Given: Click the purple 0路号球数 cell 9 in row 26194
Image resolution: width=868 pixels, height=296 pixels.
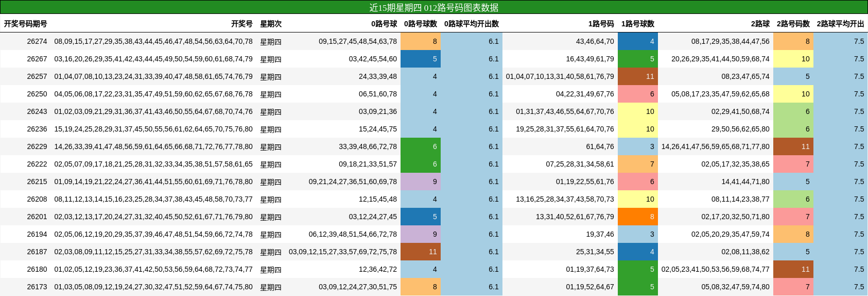Looking at the screenshot, I should click(x=421, y=234).
